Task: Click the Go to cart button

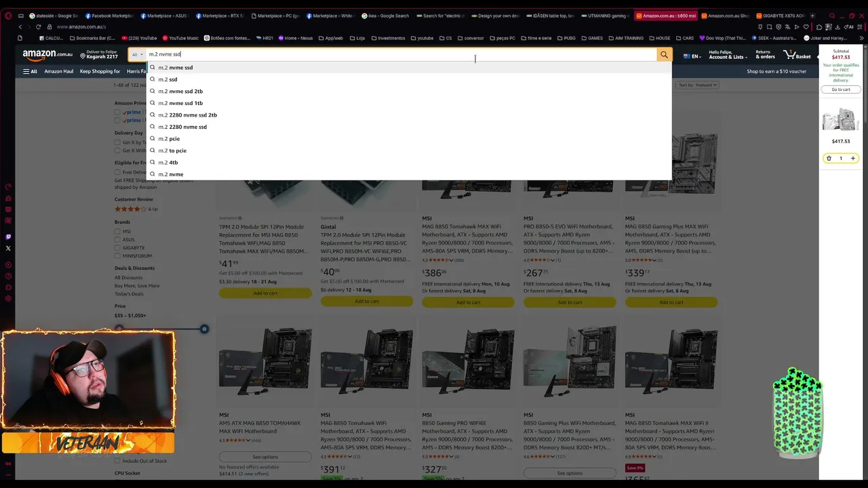Action: (841, 89)
